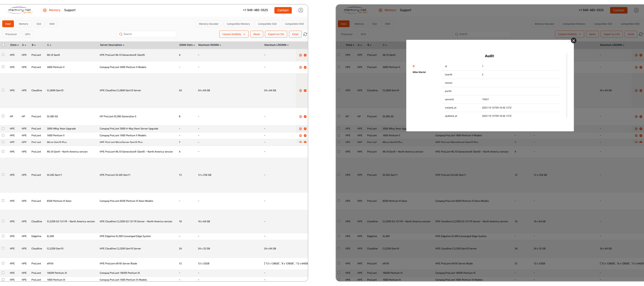Click the memory chip icon in the undimmed page header

click(x=45, y=10)
